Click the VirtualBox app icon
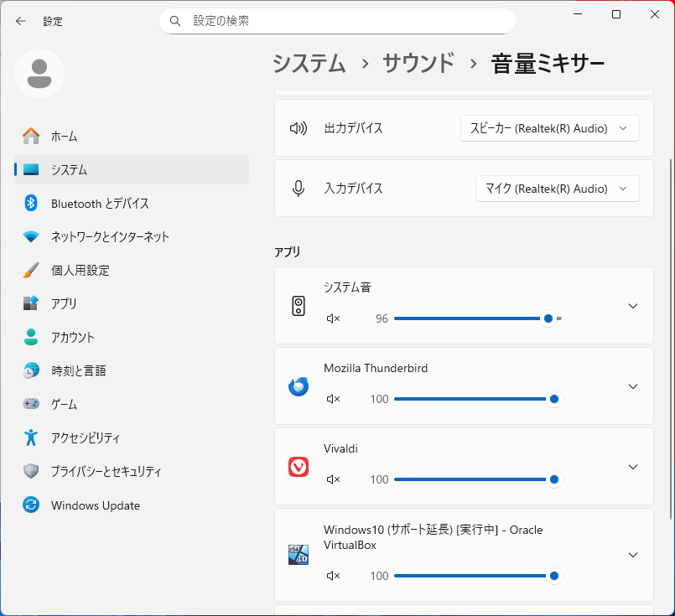This screenshot has width=675, height=616. tap(299, 554)
